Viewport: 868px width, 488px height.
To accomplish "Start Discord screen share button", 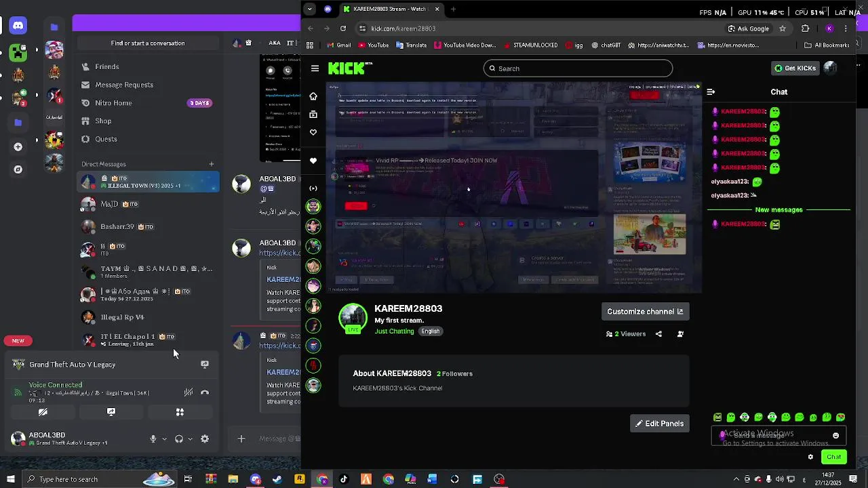I will tap(111, 411).
